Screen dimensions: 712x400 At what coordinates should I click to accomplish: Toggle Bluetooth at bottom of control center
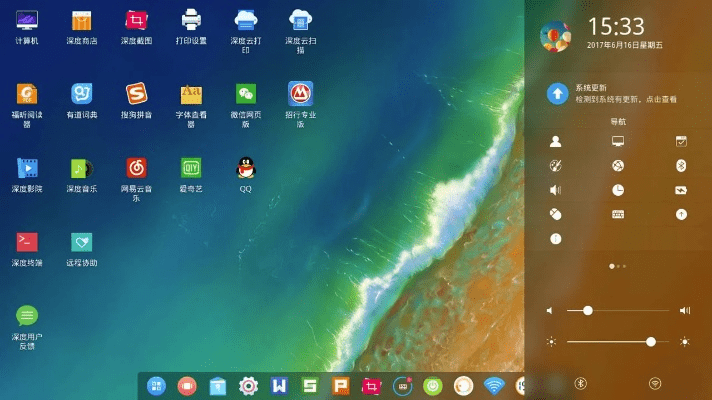(x=580, y=383)
